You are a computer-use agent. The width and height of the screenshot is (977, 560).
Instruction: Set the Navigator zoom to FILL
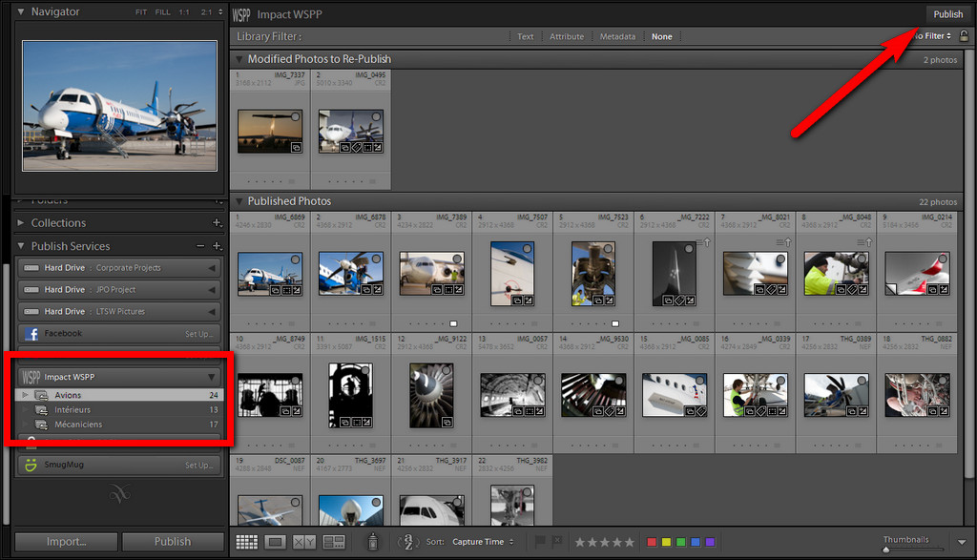162,11
